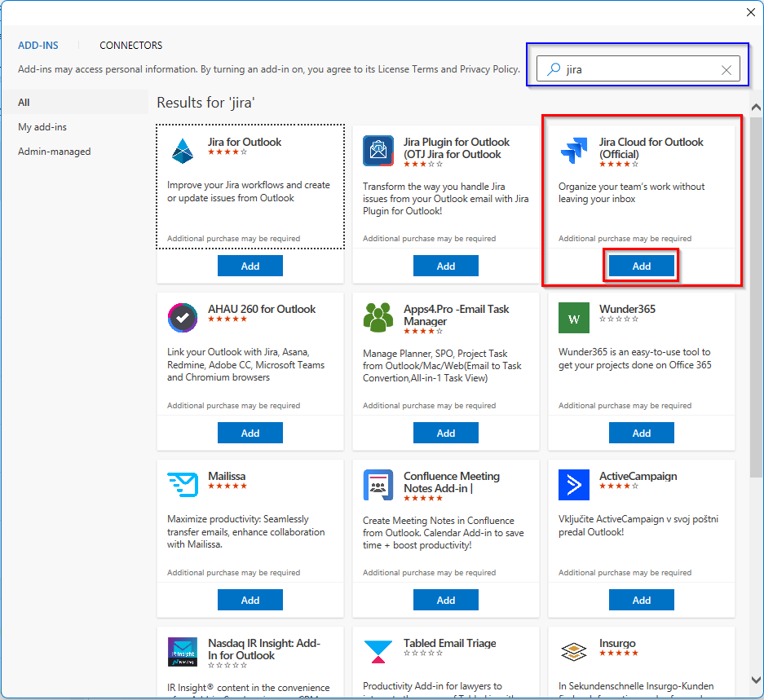Image resolution: width=764 pixels, height=700 pixels.
Task: Open the Insurgo title
Action: (x=617, y=644)
